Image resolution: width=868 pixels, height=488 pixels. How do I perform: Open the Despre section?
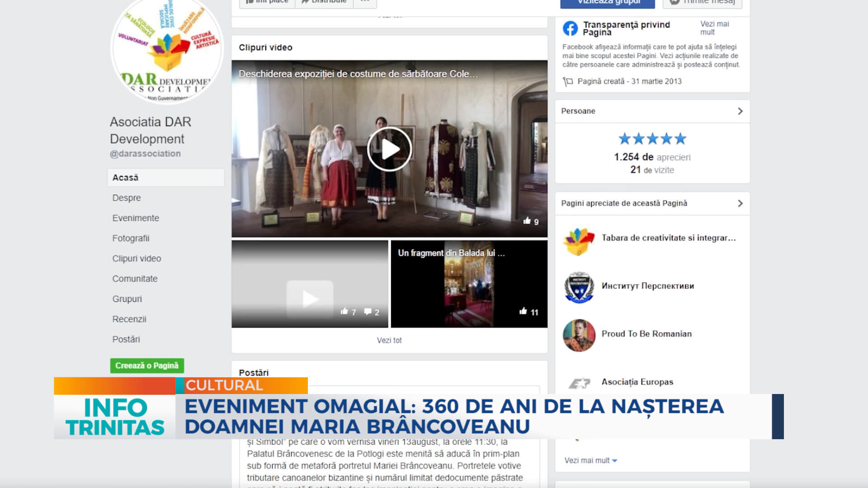point(127,198)
